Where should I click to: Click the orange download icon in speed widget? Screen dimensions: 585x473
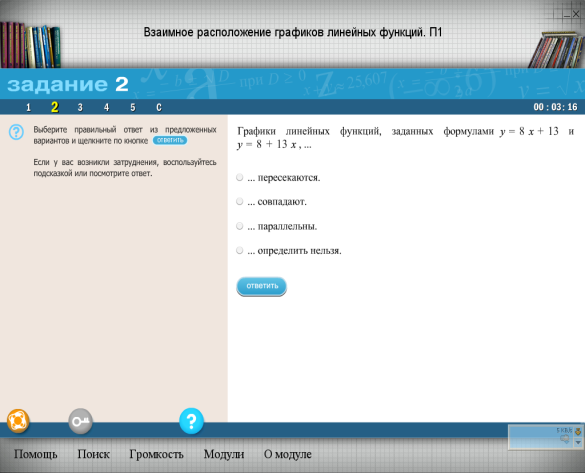[578, 432]
